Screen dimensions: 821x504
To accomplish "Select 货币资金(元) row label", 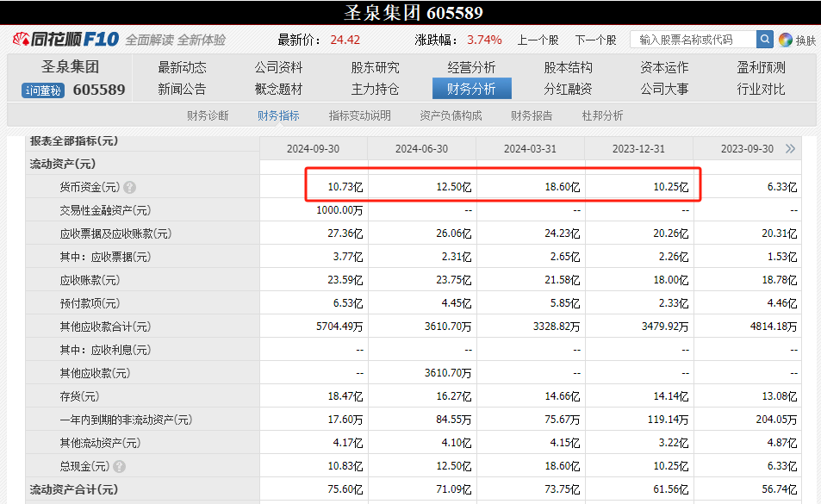I will pyautogui.click(x=90, y=187).
